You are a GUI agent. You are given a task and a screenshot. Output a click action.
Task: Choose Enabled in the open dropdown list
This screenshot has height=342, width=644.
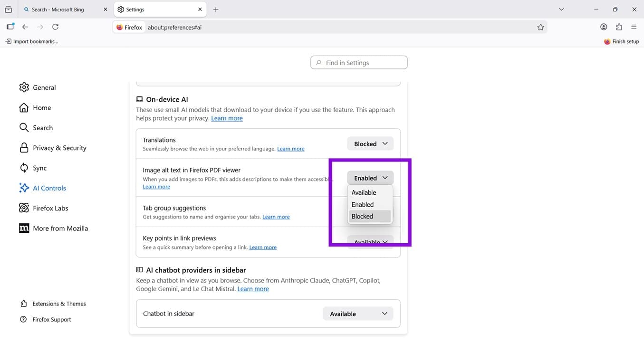point(370,204)
